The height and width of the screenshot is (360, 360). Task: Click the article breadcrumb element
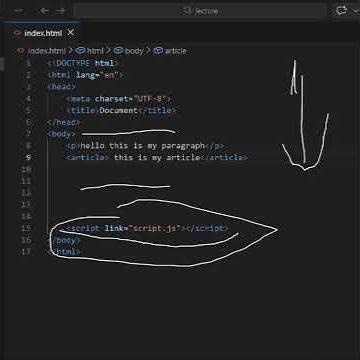pyautogui.click(x=175, y=51)
